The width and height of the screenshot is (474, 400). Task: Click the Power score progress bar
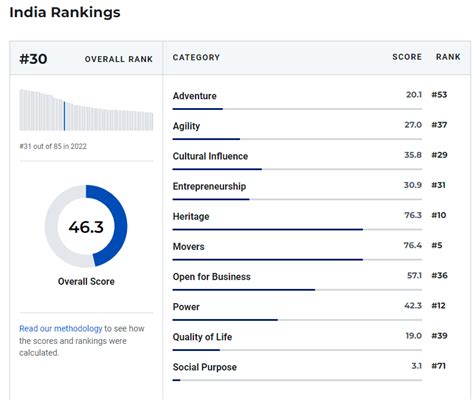297,320
